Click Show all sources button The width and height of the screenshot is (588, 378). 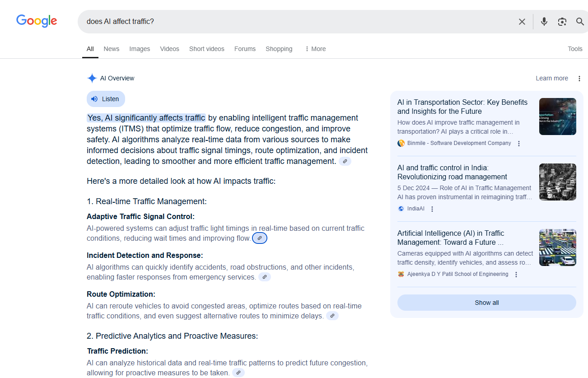[487, 303]
